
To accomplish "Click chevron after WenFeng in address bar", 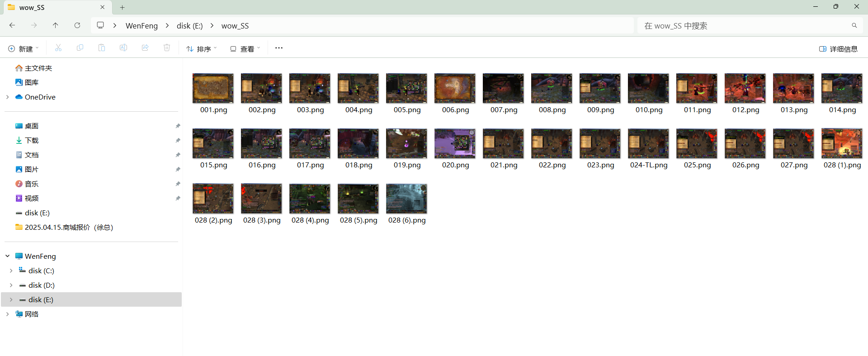I will [x=167, y=26].
